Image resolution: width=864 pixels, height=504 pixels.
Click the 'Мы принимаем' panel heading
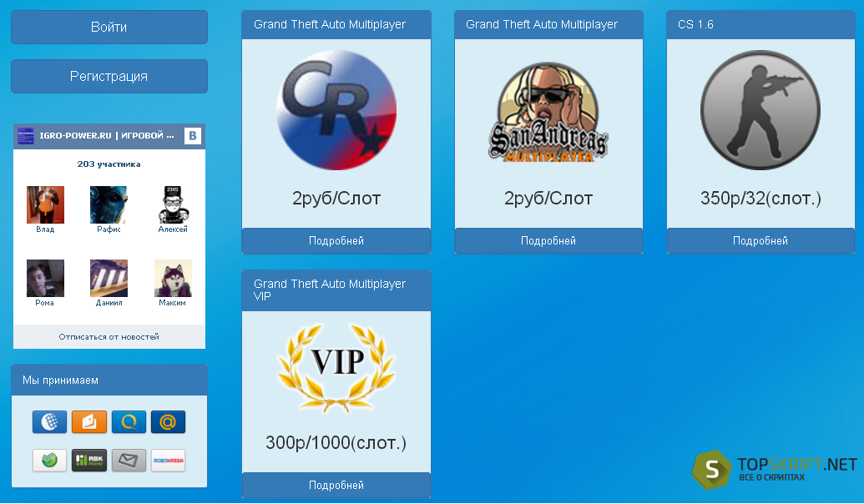click(x=61, y=380)
